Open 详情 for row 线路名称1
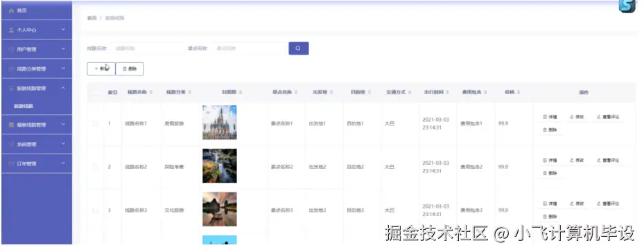This screenshot has width=644, height=252. click(550, 117)
